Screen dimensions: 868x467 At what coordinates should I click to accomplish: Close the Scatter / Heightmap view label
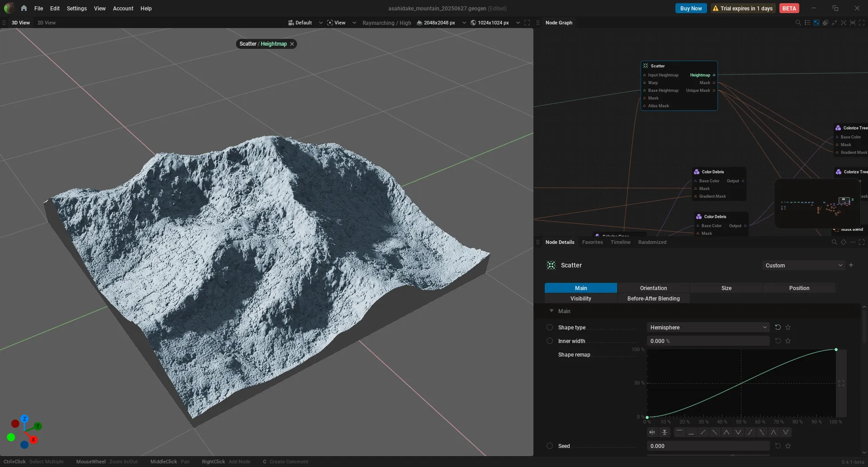click(292, 44)
